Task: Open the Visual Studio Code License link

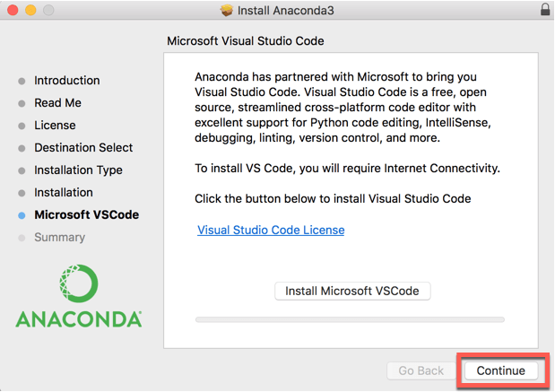Action: (x=271, y=231)
